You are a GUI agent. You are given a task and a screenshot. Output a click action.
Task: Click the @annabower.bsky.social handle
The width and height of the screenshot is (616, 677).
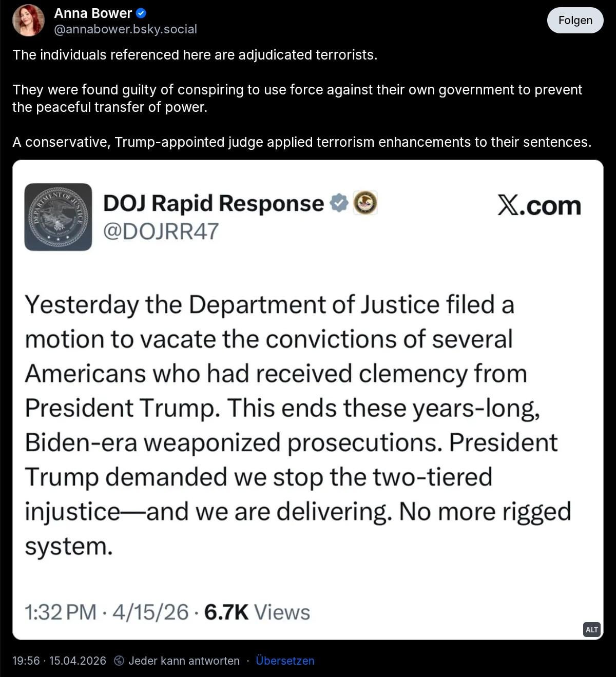126,29
